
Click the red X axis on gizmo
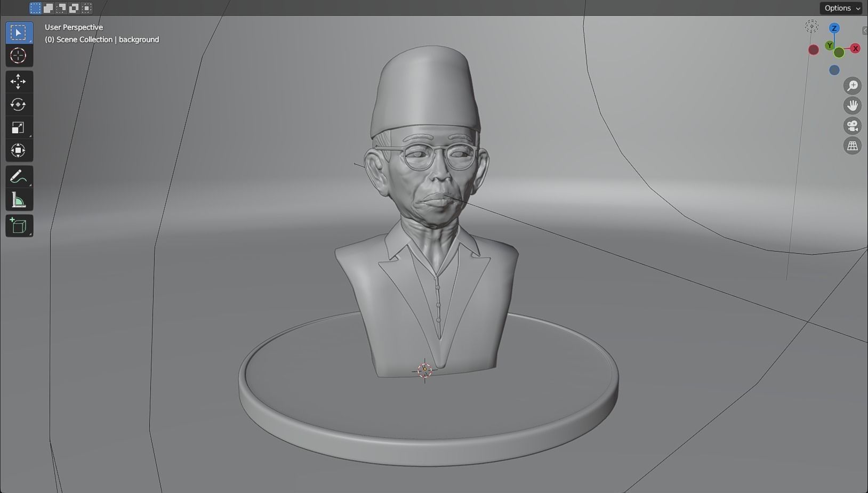click(855, 49)
